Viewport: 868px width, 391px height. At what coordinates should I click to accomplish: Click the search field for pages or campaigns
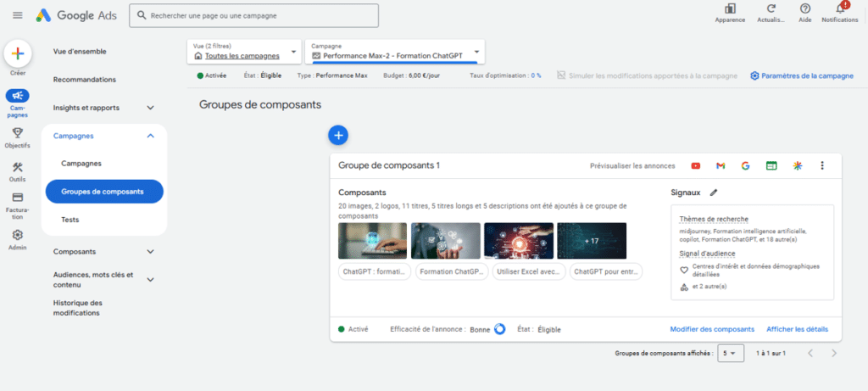pos(254,15)
